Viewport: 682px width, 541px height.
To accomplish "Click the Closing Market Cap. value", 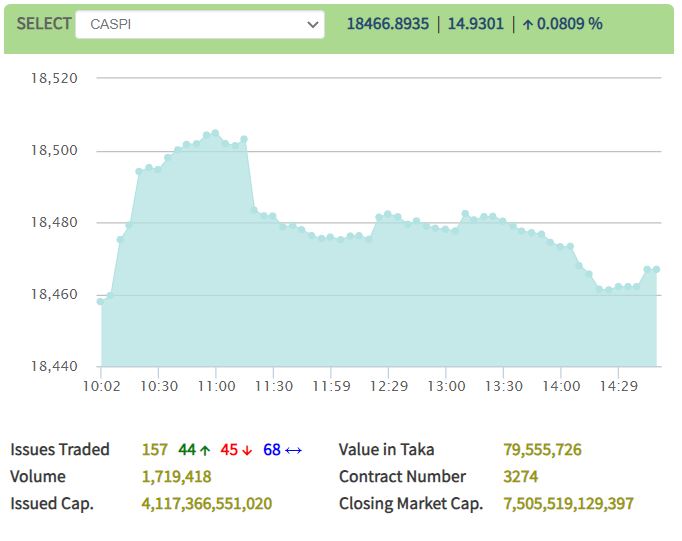I will coord(567,504).
